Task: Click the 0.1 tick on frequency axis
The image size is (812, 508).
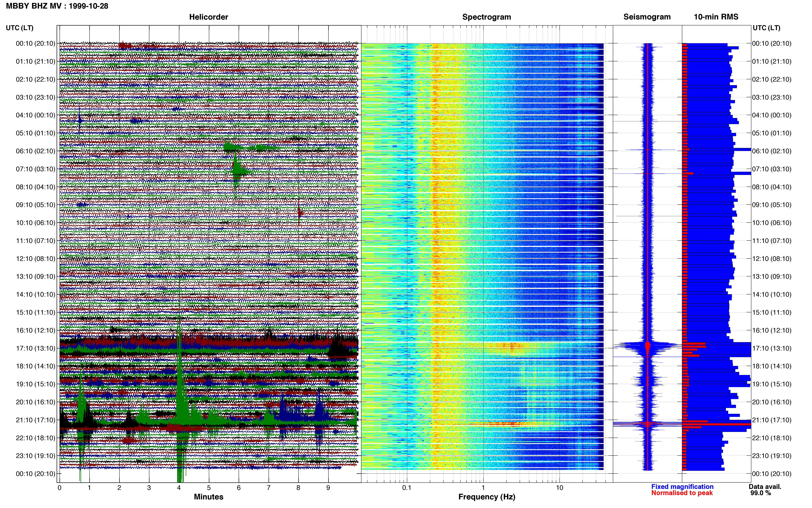Action: coord(407,488)
